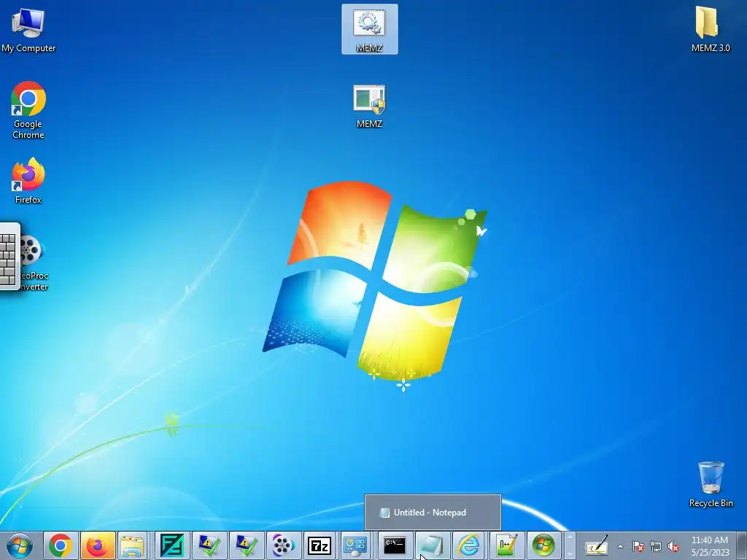Open Windows Explorer from the taskbar
The height and width of the screenshot is (560, 747).
133,545
